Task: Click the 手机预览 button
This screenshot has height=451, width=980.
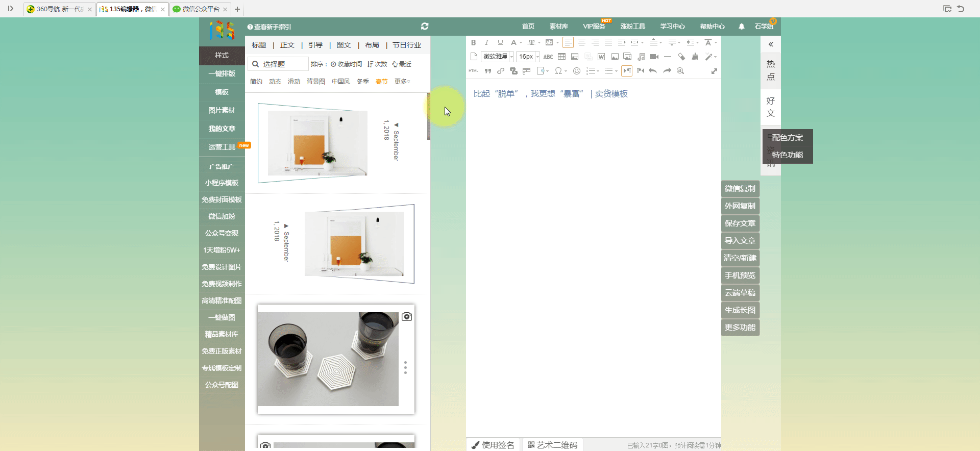Action: [740, 275]
